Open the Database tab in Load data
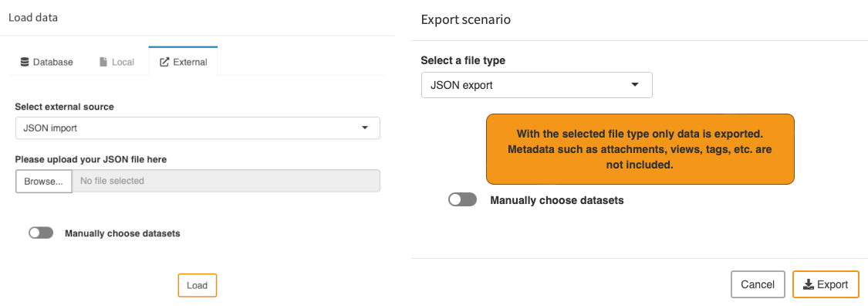Image resolution: width=868 pixels, height=306 pixels. 46,62
